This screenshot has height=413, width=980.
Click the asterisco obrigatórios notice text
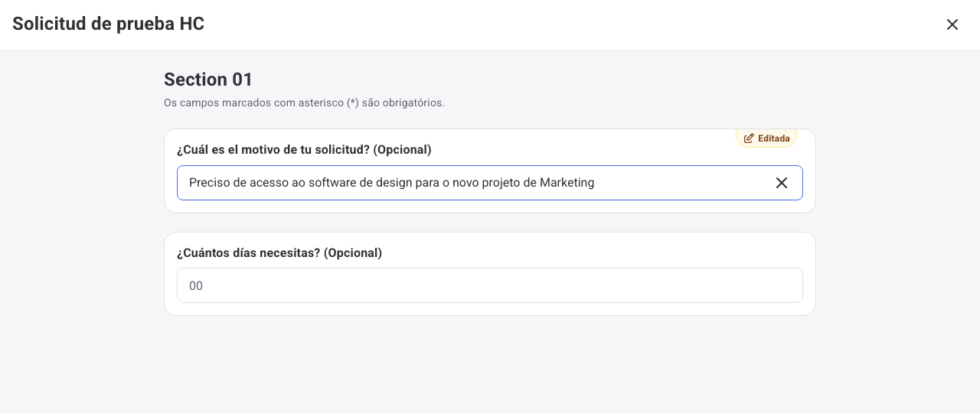pyautogui.click(x=304, y=102)
